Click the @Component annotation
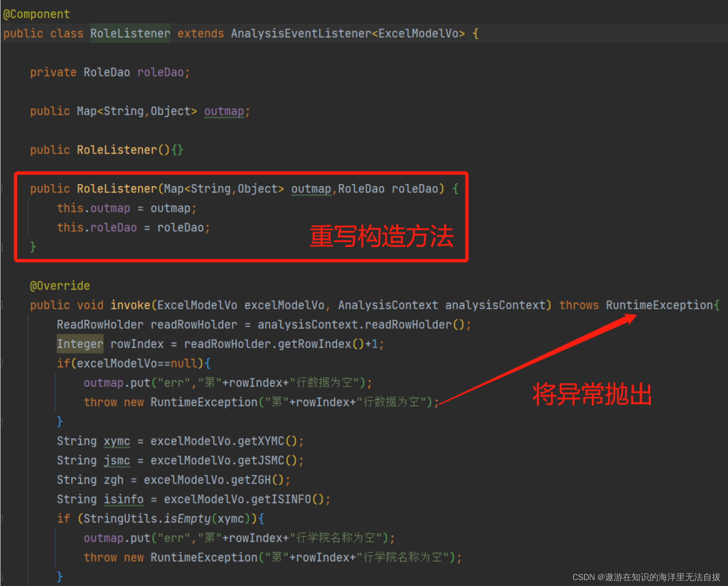Viewport: 728px width, 586px height. tap(37, 14)
